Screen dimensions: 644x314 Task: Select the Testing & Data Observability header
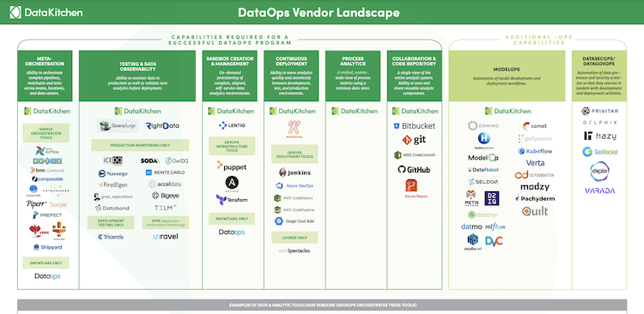[x=137, y=76]
